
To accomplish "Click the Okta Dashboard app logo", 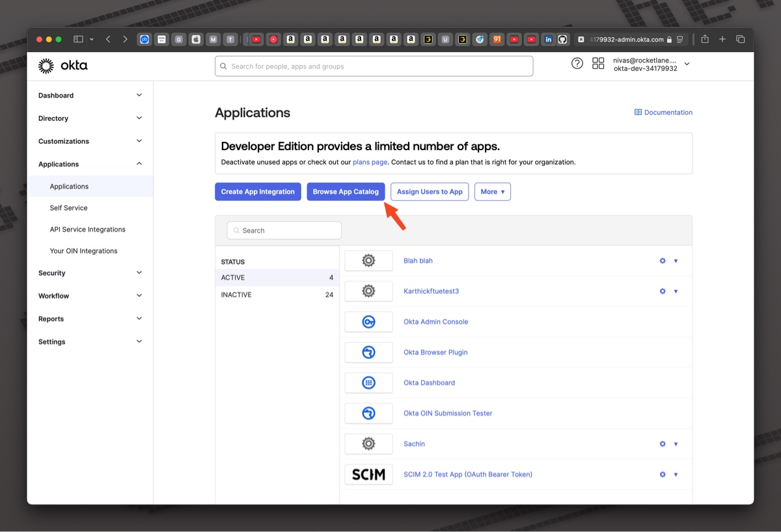I will [x=368, y=383].
